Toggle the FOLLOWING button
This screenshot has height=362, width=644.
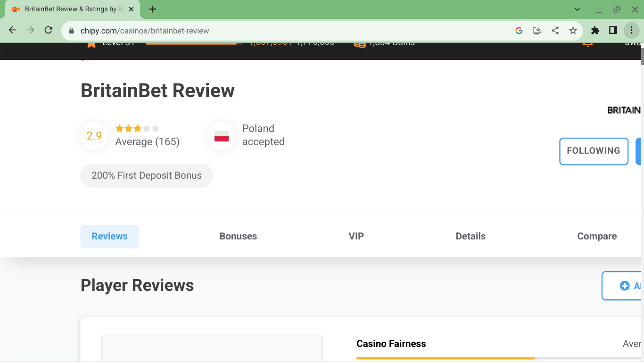tap(593, 151)
